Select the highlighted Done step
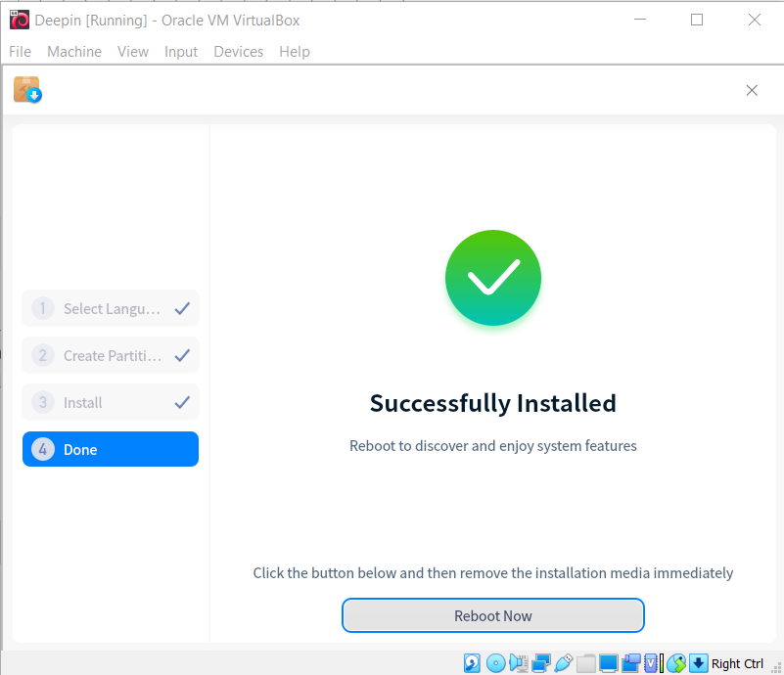Image resolution: width=784 pixels, height=675 pixels. [x=110, y=449]
